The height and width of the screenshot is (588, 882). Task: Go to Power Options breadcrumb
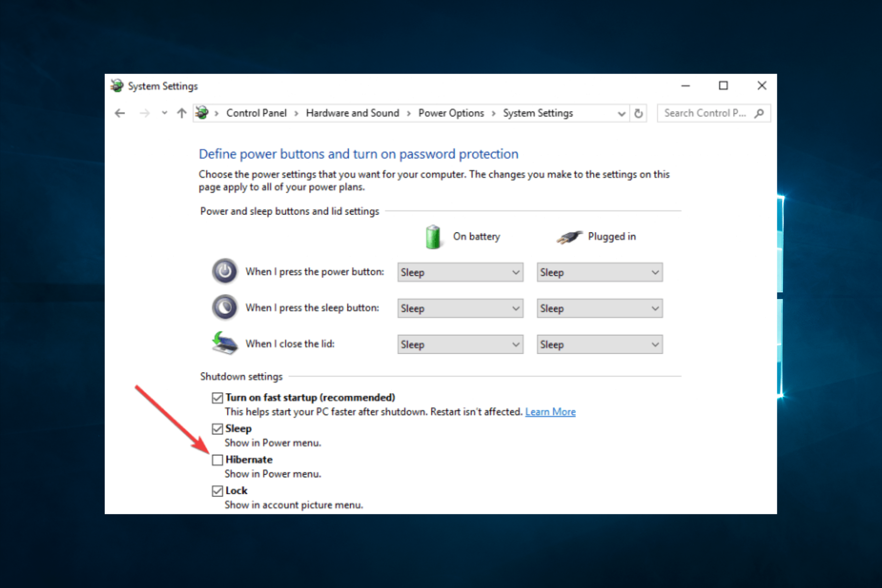pos(451,113)
